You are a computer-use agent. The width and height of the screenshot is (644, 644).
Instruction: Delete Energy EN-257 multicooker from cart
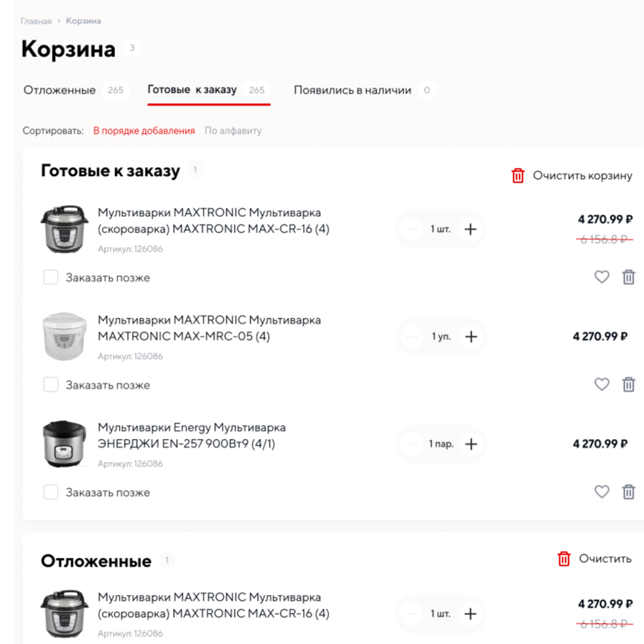click(628, 492)
